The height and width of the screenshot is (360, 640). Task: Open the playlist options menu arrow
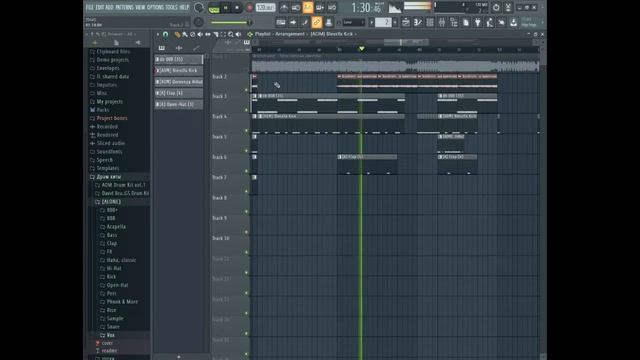pyautogui.click(x=158, y=34)
